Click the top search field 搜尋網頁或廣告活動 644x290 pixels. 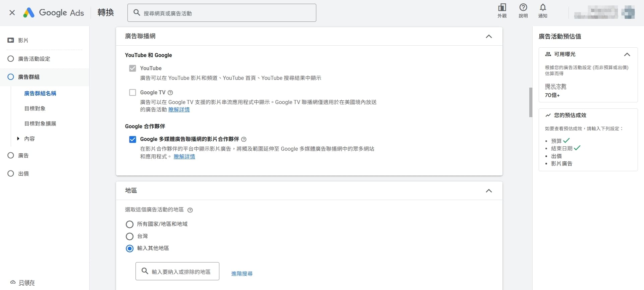(222, 13)
